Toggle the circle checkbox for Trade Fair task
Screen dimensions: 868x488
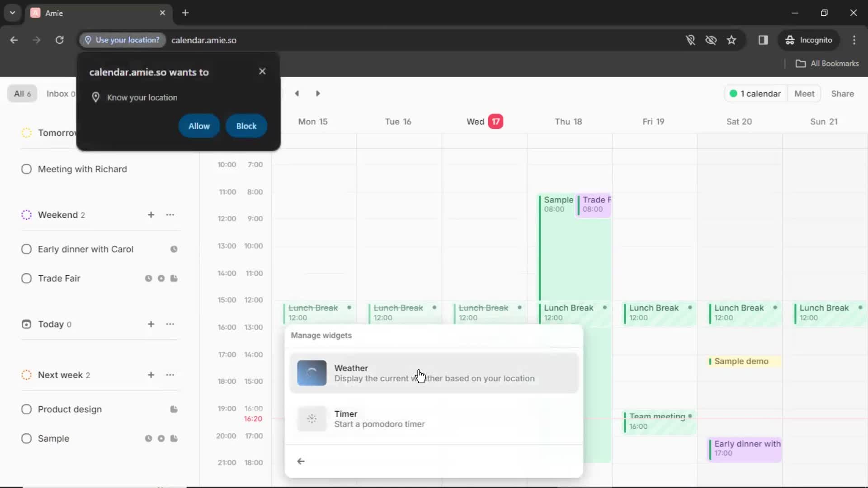click(x=26, y=278)
